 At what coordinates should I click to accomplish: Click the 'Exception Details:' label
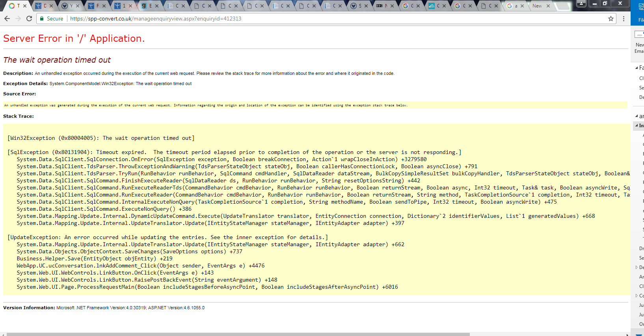click(x=26, y=84)
